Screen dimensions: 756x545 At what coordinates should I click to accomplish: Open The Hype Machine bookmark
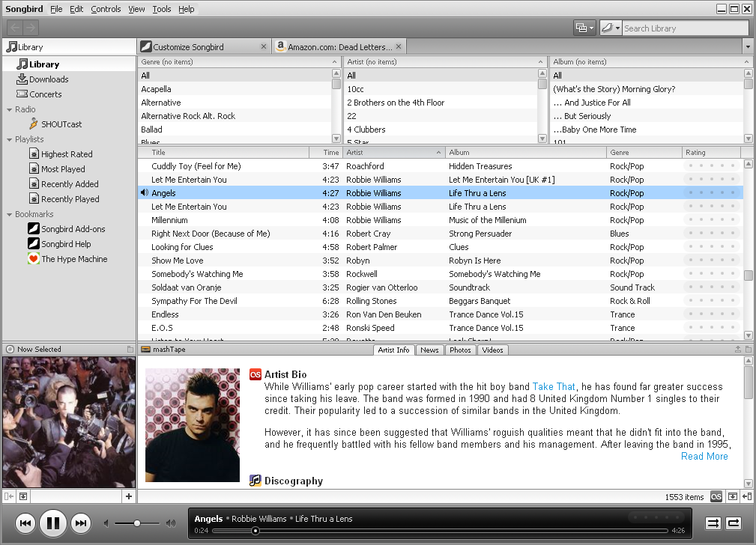pos(67,258)
